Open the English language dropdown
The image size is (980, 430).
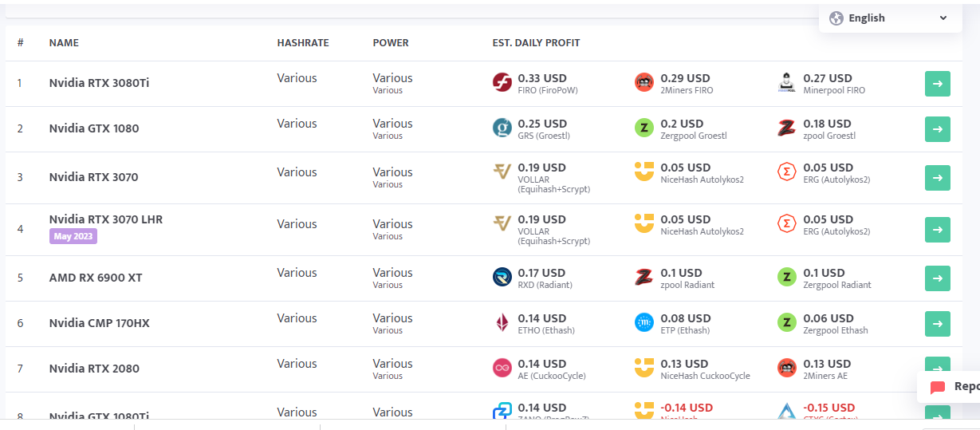click(888, 18)
